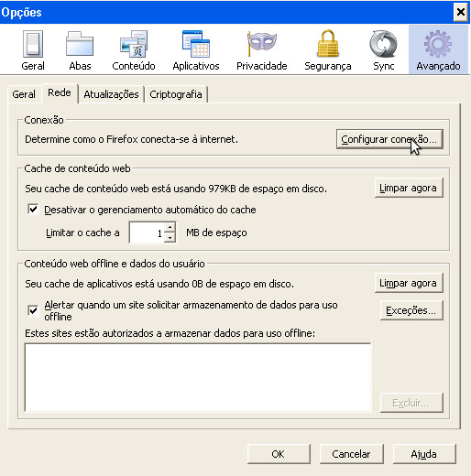Switch to the Criptografia tab
This screenshot has height=476, width=471.
pyautogui.click(x=176, y=94)
